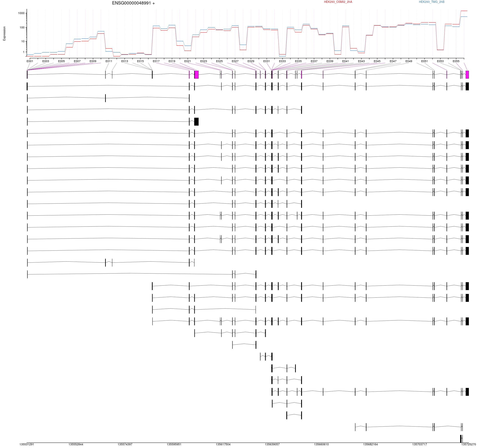Viewport: 491px width, 448px height.
Task: Click exon label E019
Action: (172, 61)
